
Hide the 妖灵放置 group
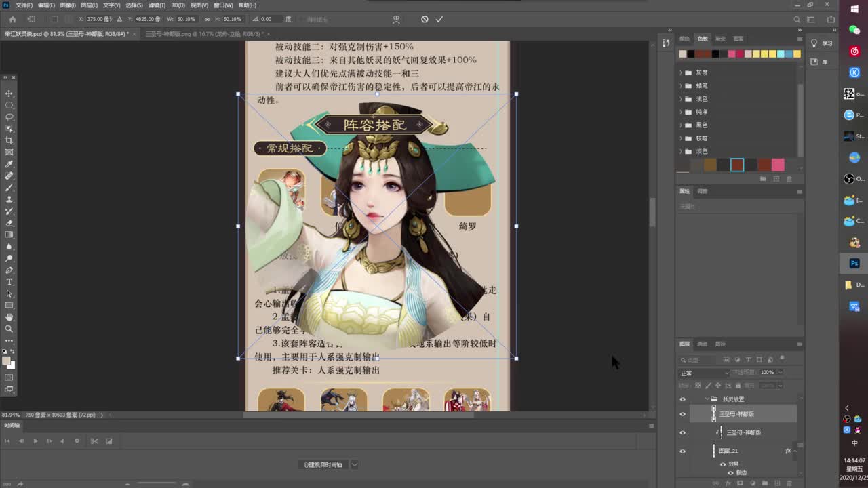point(683,399)
